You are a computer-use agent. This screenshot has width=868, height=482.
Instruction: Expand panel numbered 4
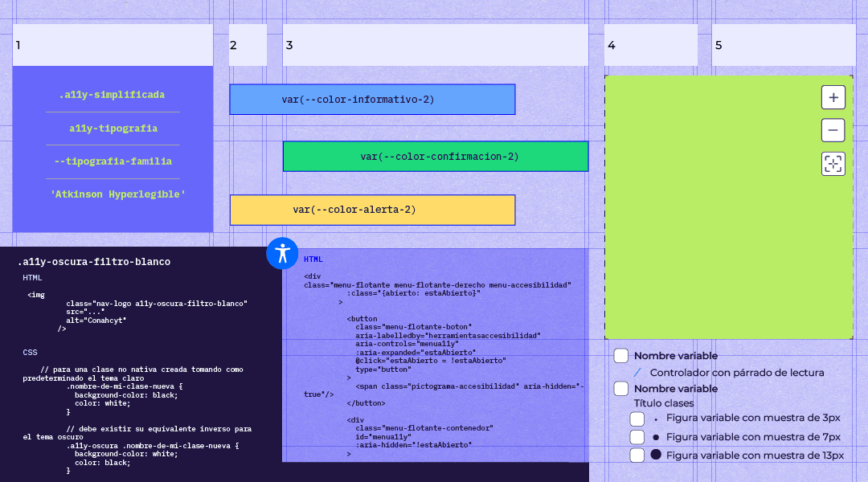650,45
